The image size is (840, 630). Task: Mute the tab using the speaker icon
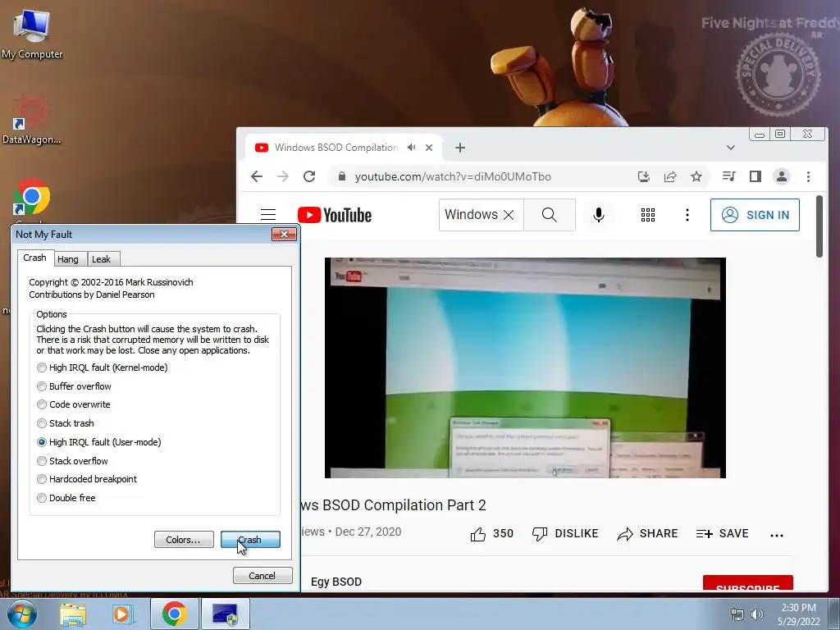click(411, 148)
